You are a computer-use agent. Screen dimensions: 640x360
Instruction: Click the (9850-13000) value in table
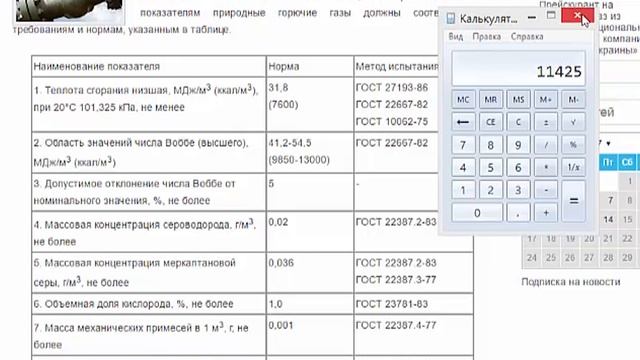299,160
